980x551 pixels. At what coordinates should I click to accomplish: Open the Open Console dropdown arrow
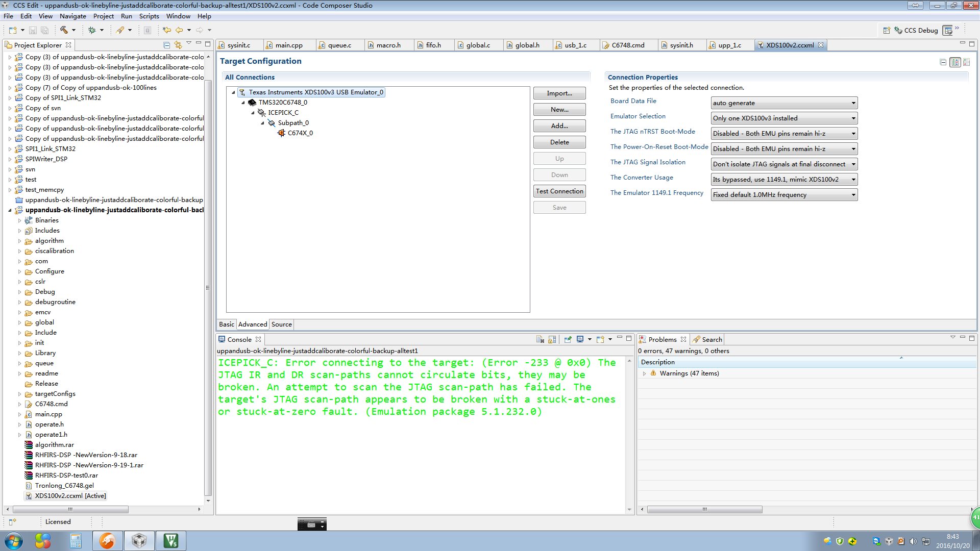coord(610,339)
